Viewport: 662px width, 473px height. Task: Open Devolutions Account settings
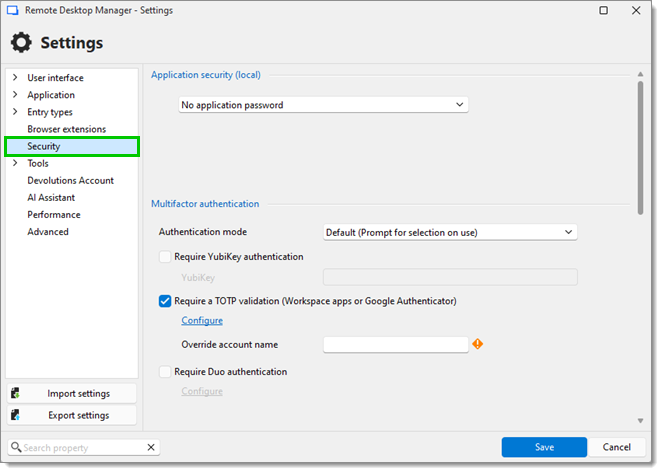point(71,180)
